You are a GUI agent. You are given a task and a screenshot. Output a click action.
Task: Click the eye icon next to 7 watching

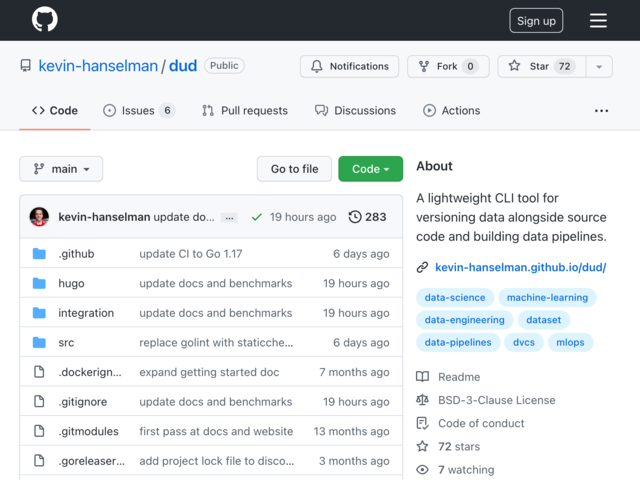(x=422, y=470)
